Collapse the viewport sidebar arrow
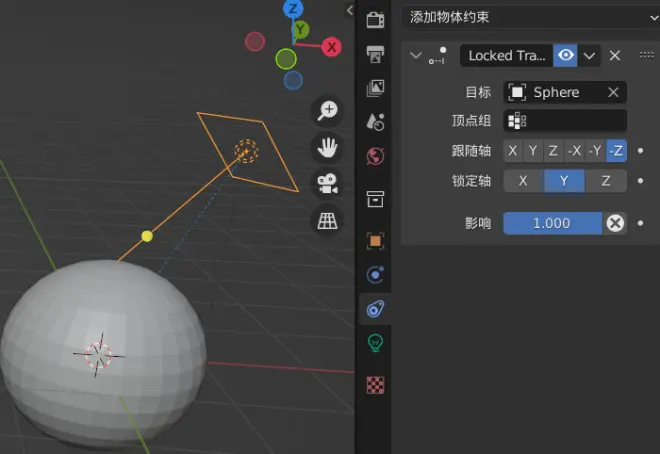 [x=350, y=10]
